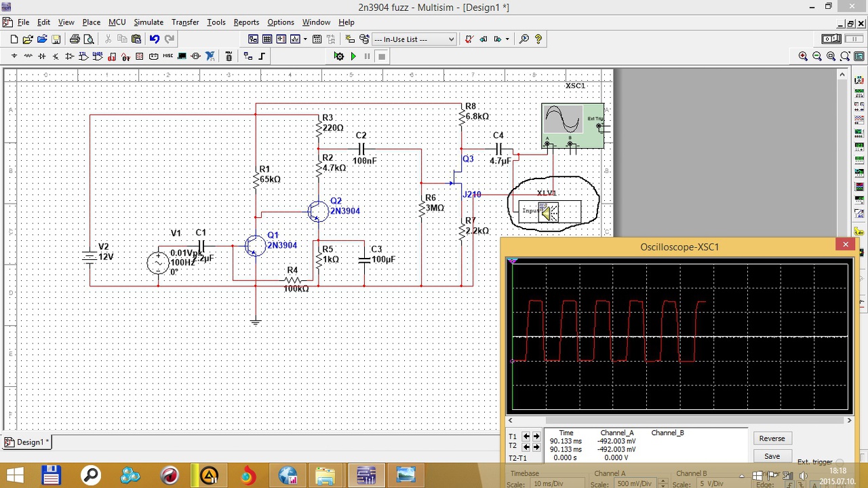Open the Grapher view icon
The image size is (868, 488).
coord(295,39)
